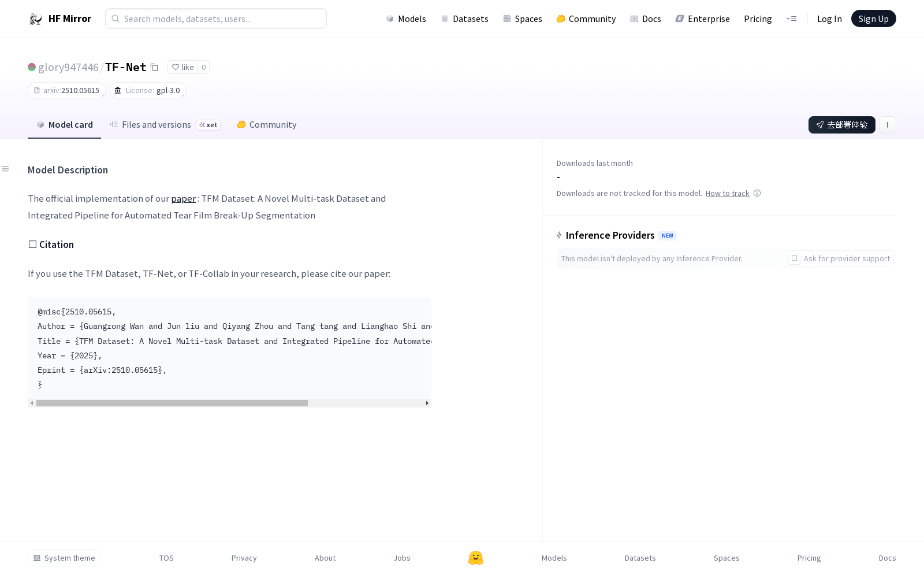Click the About footer link
This screenshot has width=924, height=578.
coord(325,558)
